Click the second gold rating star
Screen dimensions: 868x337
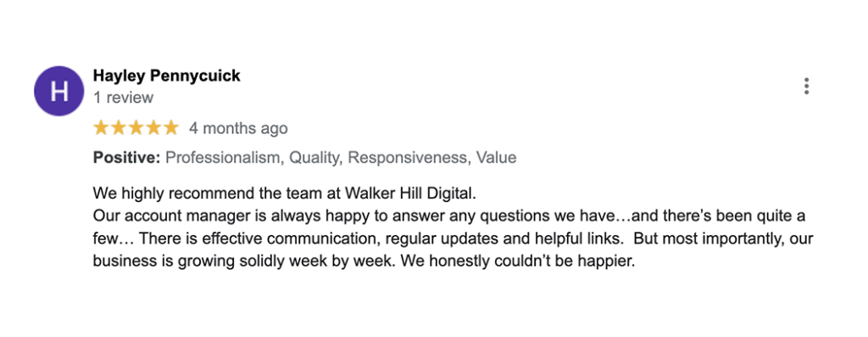(119, 128)
